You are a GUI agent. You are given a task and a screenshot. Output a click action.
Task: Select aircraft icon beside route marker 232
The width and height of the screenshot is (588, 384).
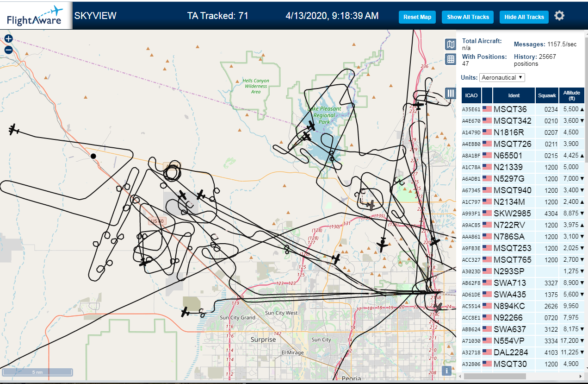pos(419,106)
